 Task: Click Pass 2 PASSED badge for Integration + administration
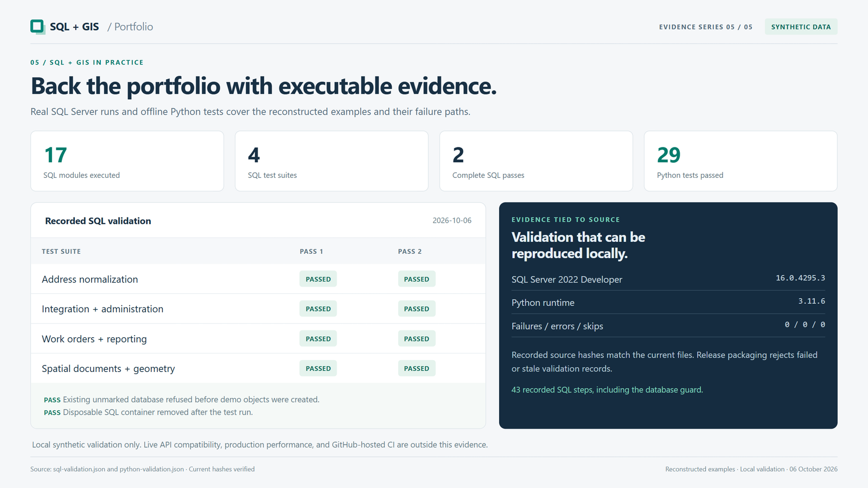pyautogui.click(x=417, y=309)
